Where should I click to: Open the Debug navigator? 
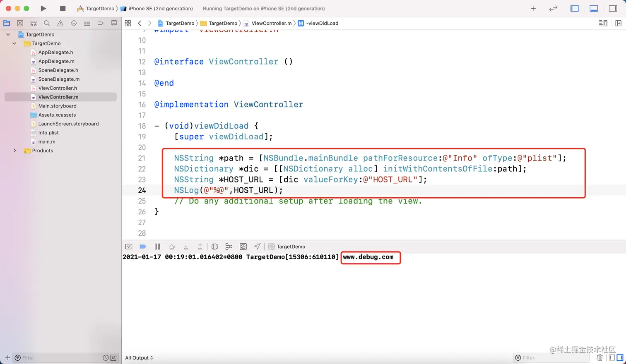(x=87, y=23)
